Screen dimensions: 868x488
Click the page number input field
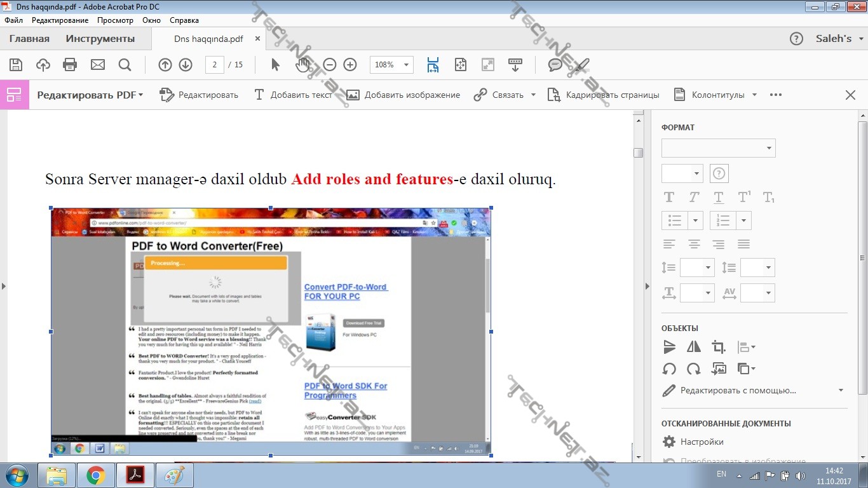click(x=215, y=65)
